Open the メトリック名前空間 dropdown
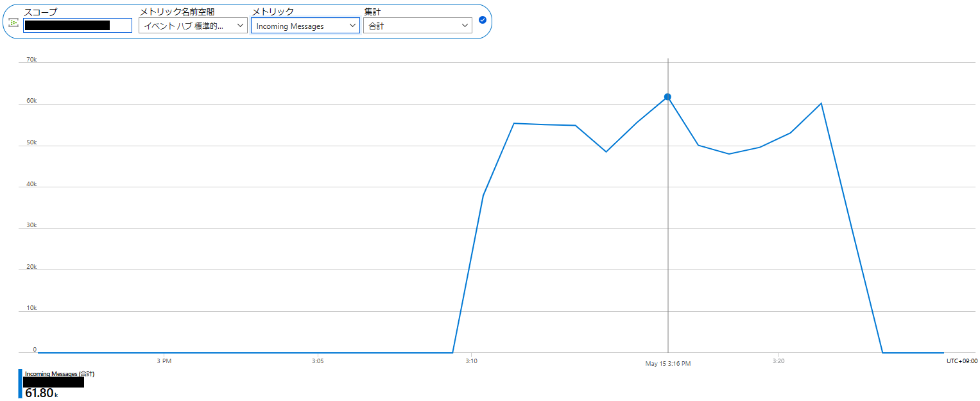 click(193, 26)
